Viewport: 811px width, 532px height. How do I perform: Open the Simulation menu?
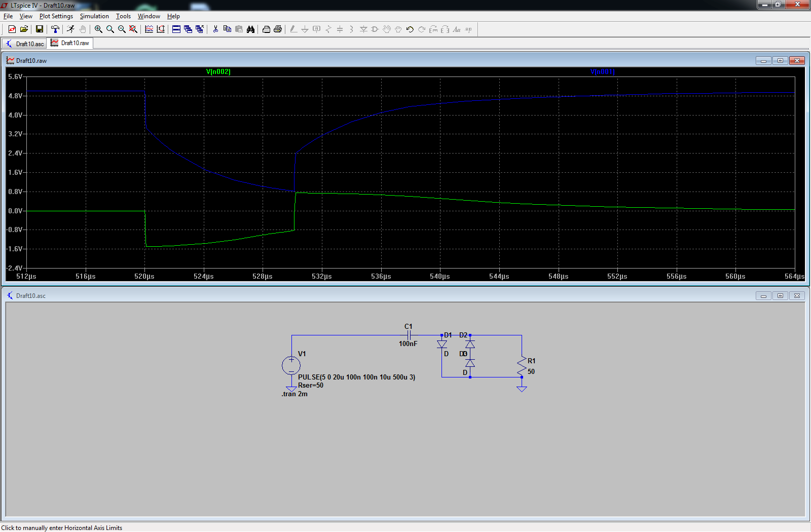tap(94, 16)
